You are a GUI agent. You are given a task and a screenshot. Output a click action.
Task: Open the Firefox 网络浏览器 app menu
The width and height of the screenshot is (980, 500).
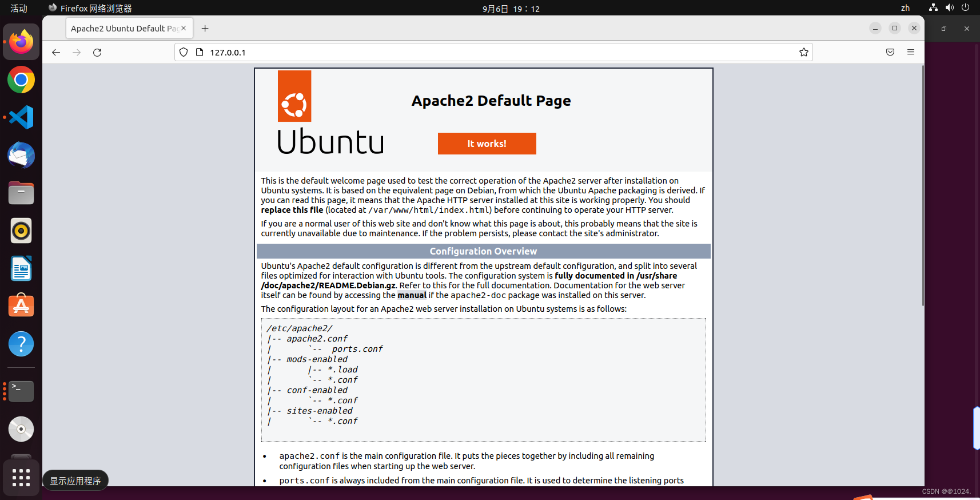click(x=90, y=8)
